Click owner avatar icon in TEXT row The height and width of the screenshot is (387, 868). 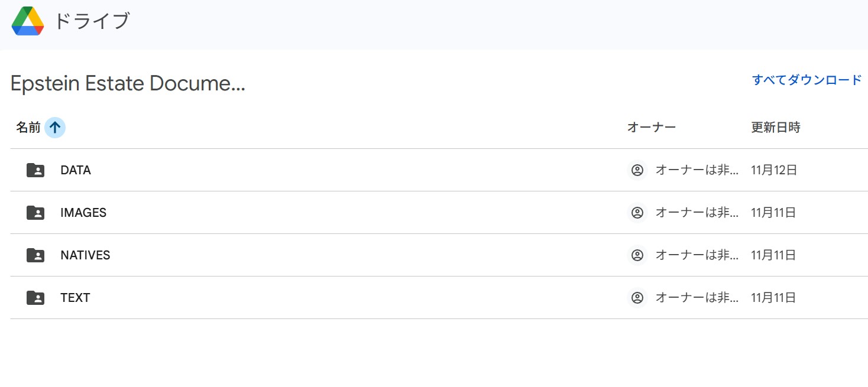tap(637, 298)
